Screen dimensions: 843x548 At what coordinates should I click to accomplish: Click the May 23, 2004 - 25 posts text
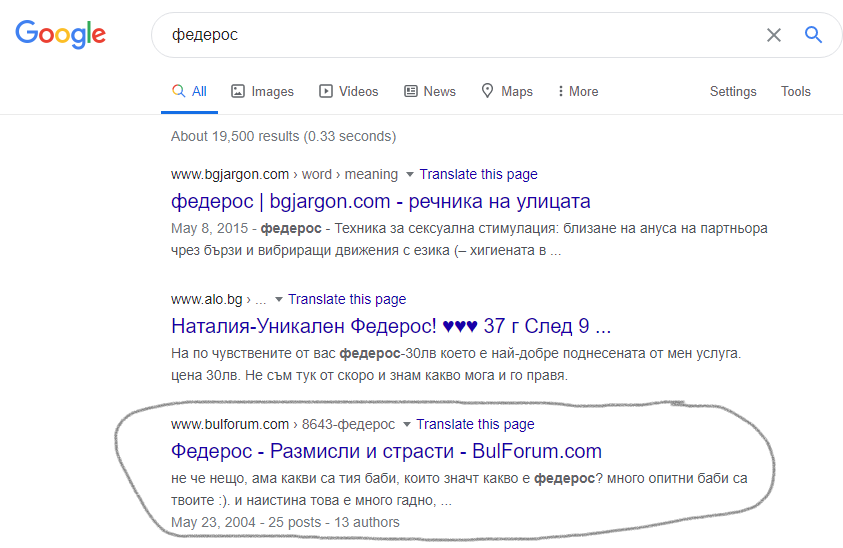(x=285, y=522)
